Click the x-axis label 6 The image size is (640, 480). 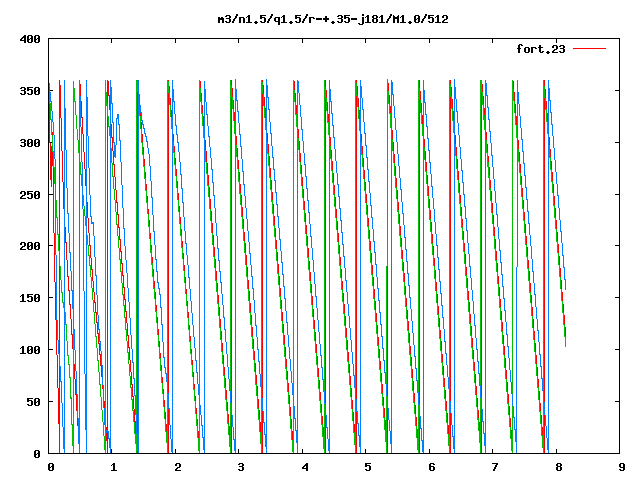(431, 467)
